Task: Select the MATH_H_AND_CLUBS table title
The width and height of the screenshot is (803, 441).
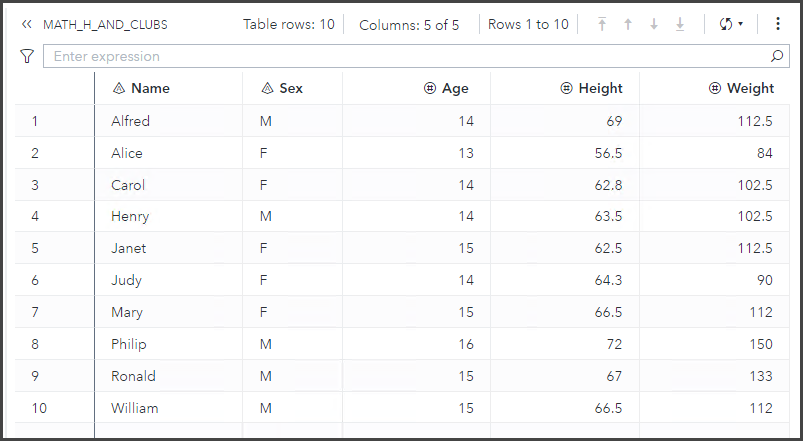Action: 105,24
